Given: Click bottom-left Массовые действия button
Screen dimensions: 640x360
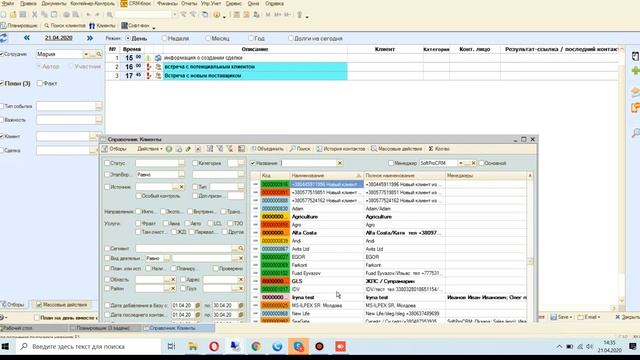Looking at the screenshot, I should tap(61, 305).
